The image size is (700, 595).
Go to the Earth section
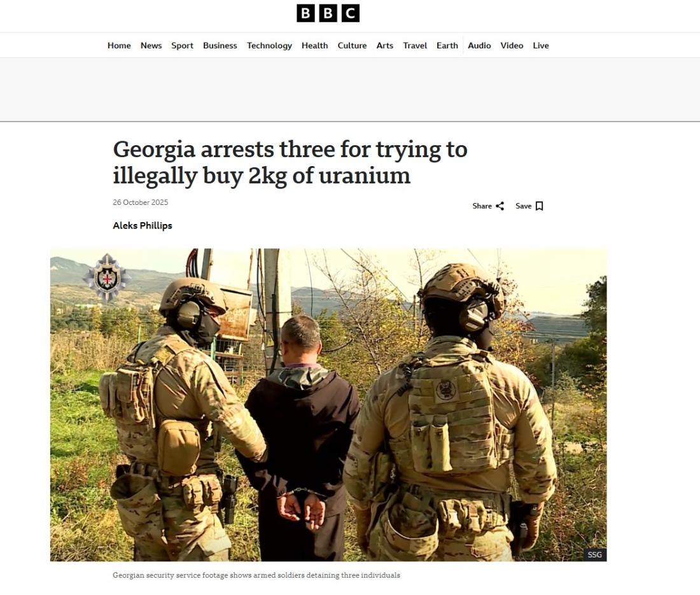(x=447, y=46)
